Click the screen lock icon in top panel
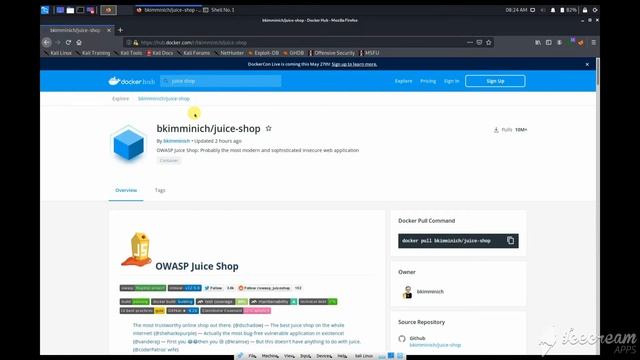 click(x=585, y=10)
